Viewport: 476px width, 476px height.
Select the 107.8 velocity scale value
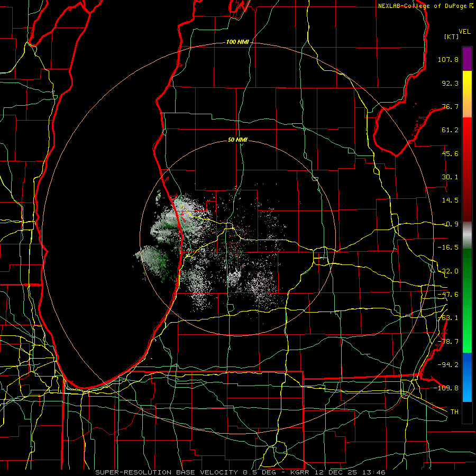[448, 59]
